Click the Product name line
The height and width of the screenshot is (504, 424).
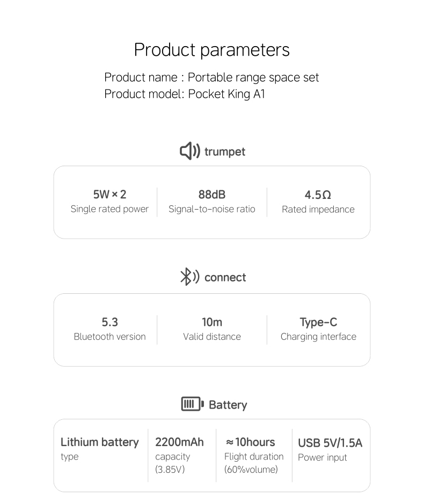211,77
